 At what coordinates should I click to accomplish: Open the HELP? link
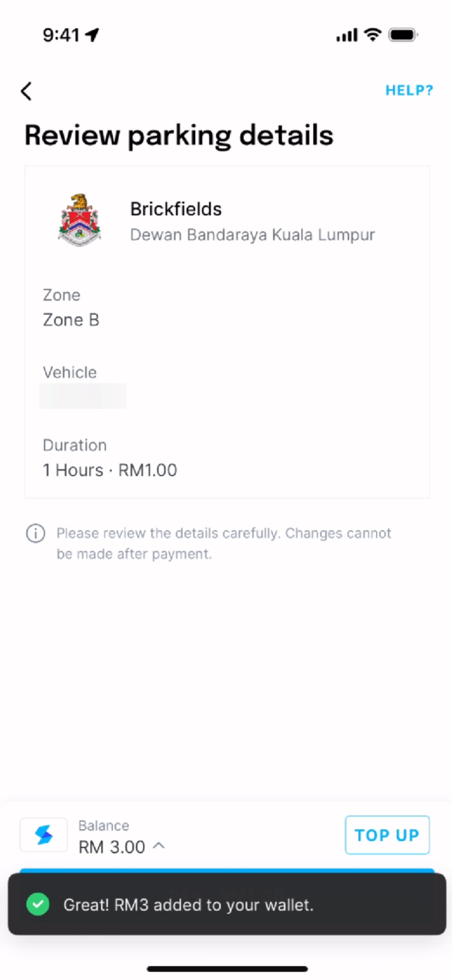[x=409, y=90]
